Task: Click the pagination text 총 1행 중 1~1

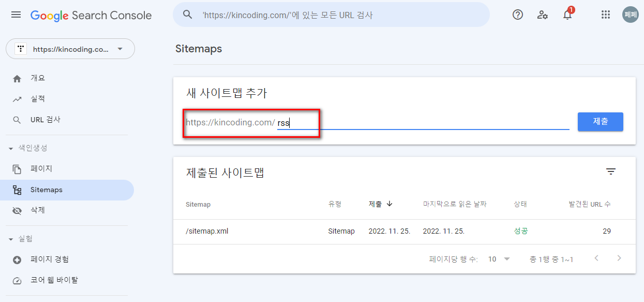Action: point(551,259)
